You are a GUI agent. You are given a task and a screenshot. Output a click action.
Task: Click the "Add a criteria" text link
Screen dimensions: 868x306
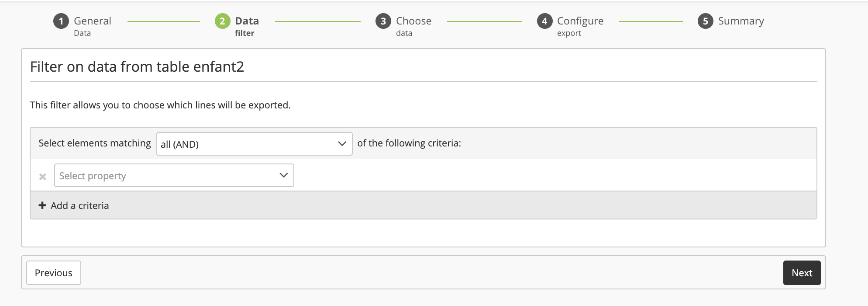point(79,205)
